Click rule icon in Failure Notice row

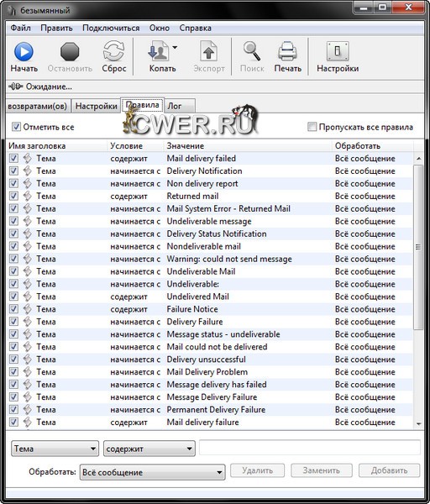28,309
